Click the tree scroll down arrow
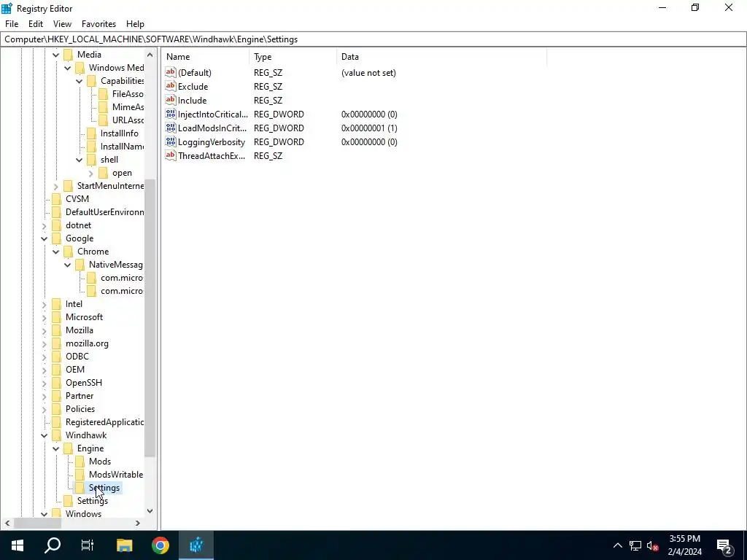 tap(150, 511)
